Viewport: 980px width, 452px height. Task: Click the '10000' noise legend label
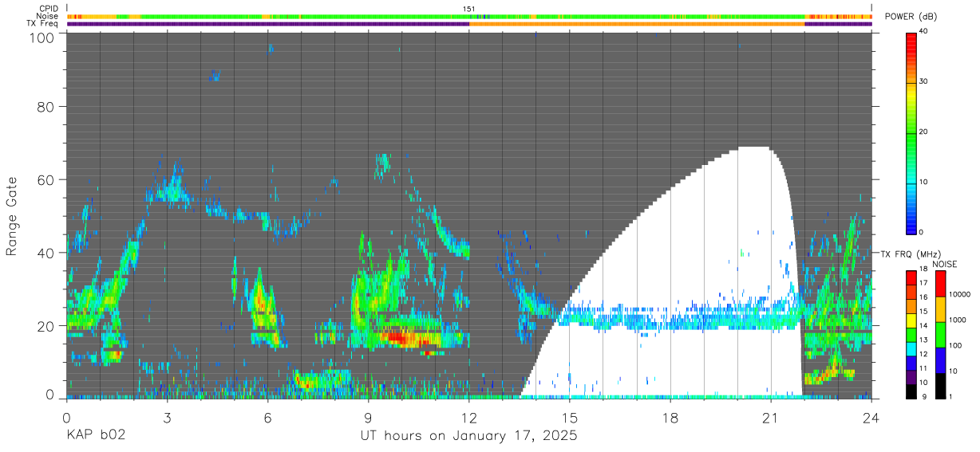coord(959,295)
